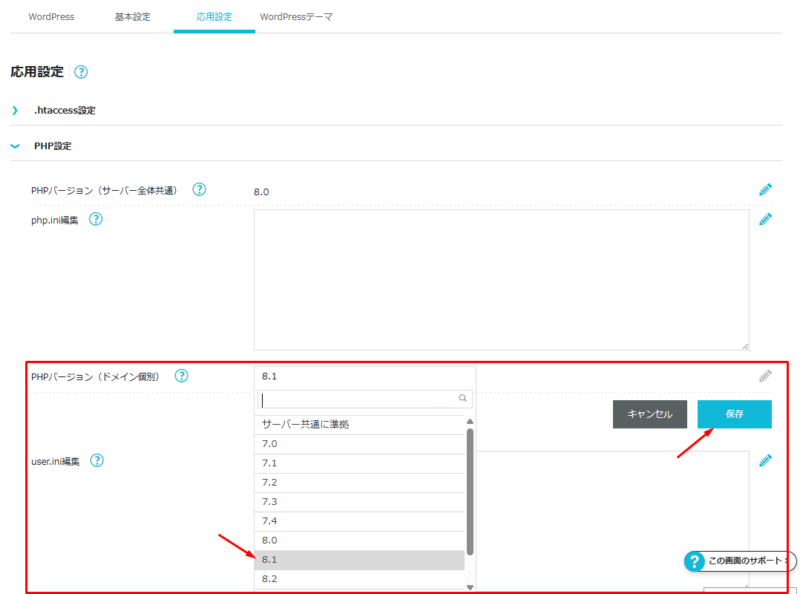Select PHP version 7.4 from list

[x=359, y=521]
